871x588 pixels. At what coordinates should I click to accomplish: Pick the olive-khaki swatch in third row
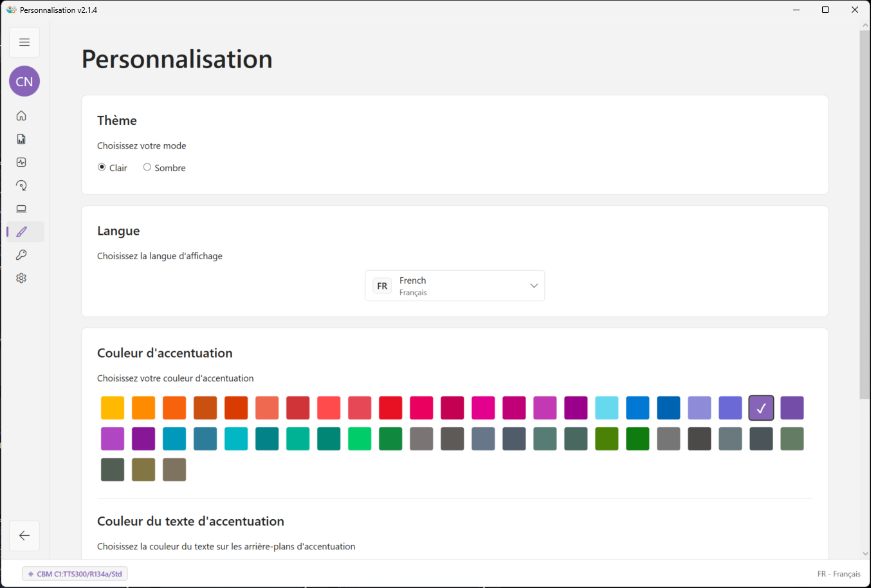coord(143,470)
